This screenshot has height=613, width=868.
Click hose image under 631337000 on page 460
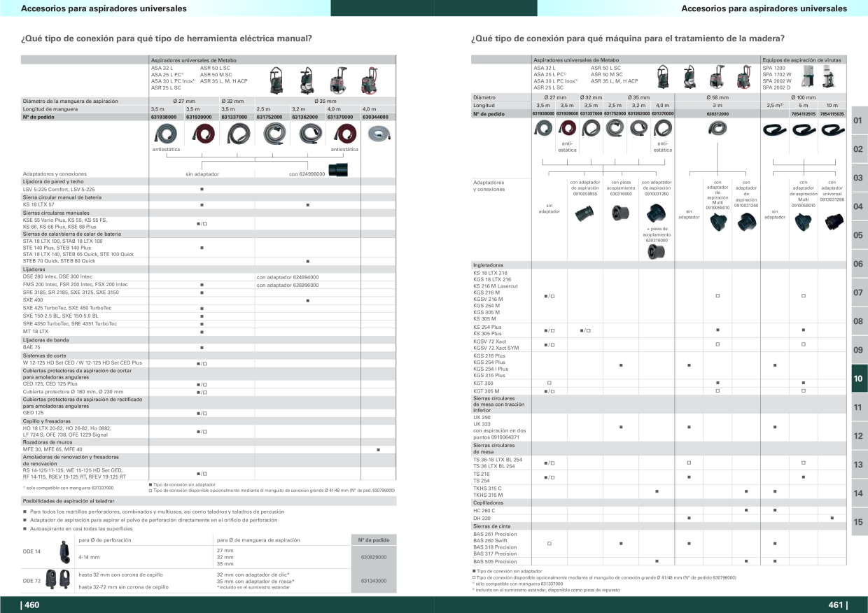point(238,134)
